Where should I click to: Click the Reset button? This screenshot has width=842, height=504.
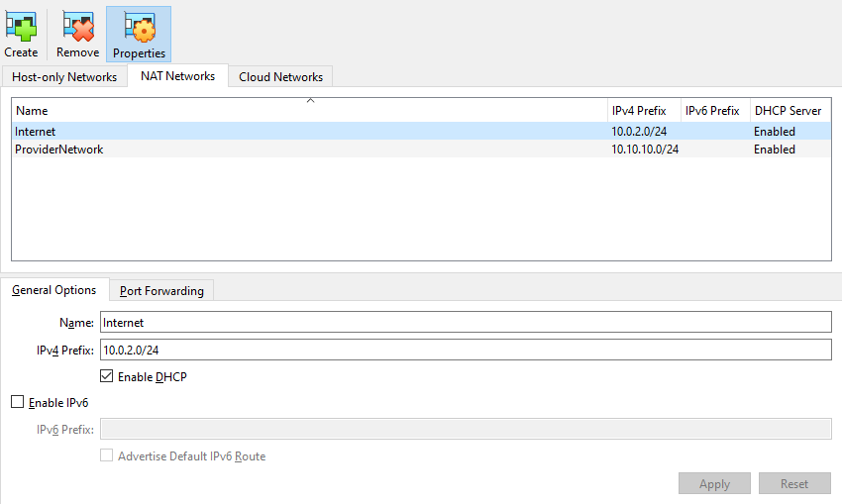pyautogui.click(x=794, y=484)
